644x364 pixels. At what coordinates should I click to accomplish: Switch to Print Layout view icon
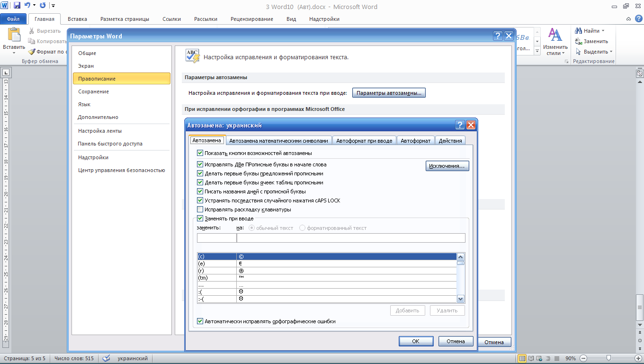[522, 358]
